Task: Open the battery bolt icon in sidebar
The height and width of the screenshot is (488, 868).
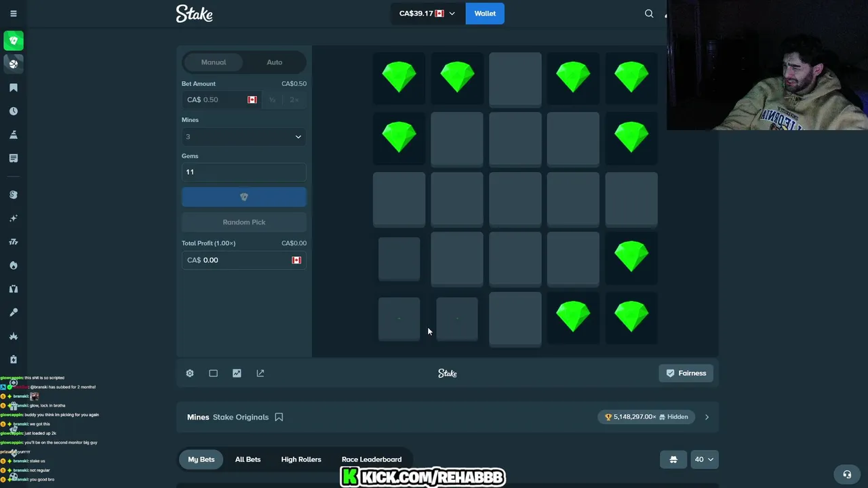Action: coord(13,359)
